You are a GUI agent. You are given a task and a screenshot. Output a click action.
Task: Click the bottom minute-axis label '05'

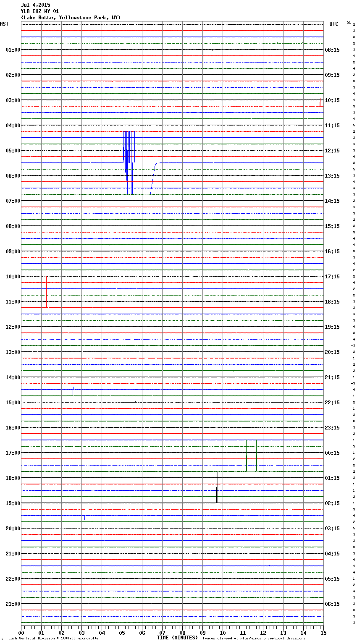pos(122,633)
